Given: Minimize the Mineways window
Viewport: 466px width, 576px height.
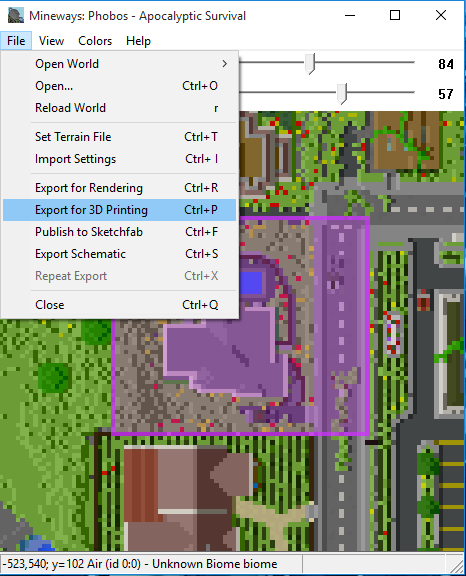Looking at the screenshot, I should tap(350, 15).
